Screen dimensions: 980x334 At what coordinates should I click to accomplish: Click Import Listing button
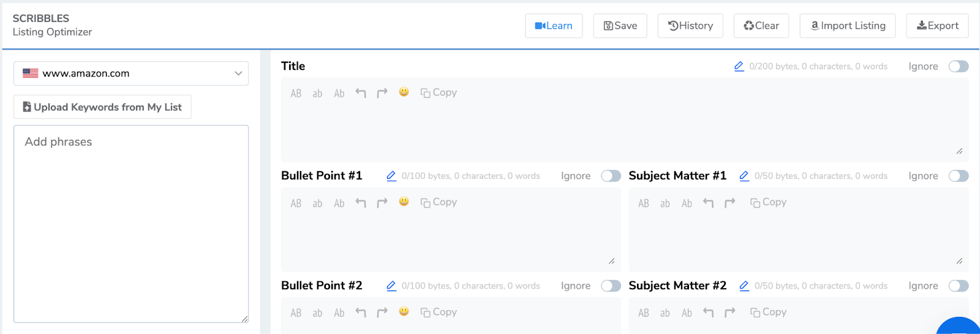[848, 26]
